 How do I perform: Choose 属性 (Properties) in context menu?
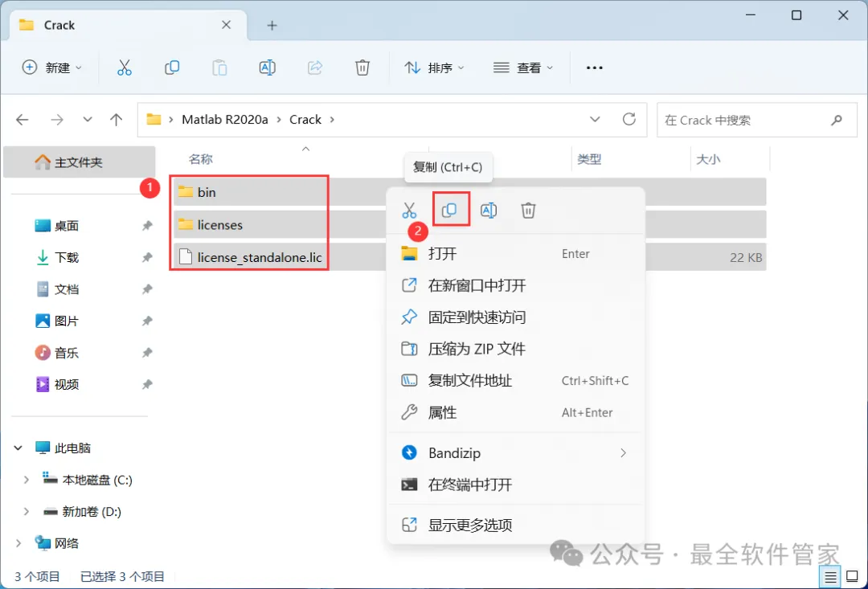click(x=516, y=412)
